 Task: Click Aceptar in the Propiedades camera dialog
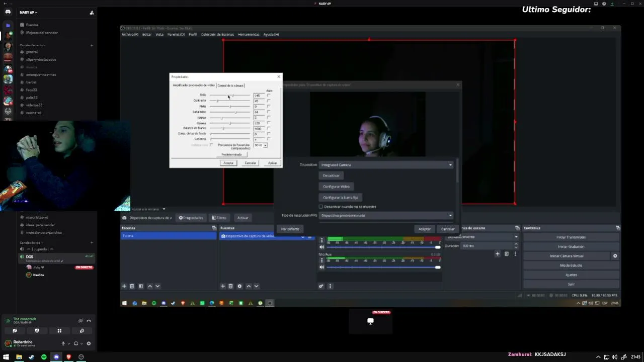coord(228,163)
